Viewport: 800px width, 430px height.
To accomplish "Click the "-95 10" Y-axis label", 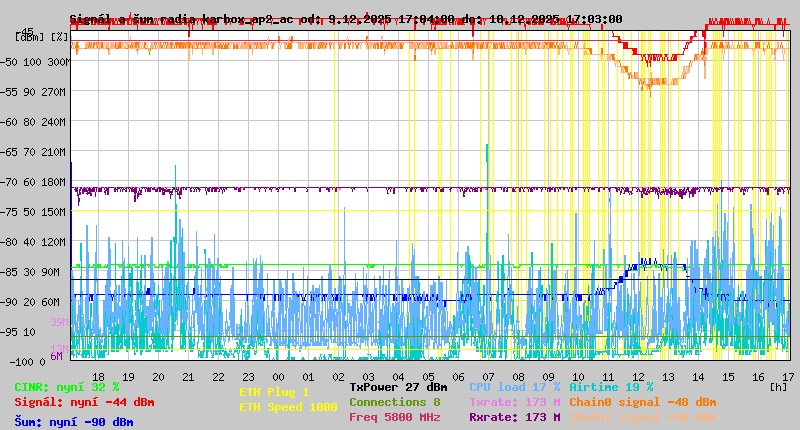I will coord(19,332).
